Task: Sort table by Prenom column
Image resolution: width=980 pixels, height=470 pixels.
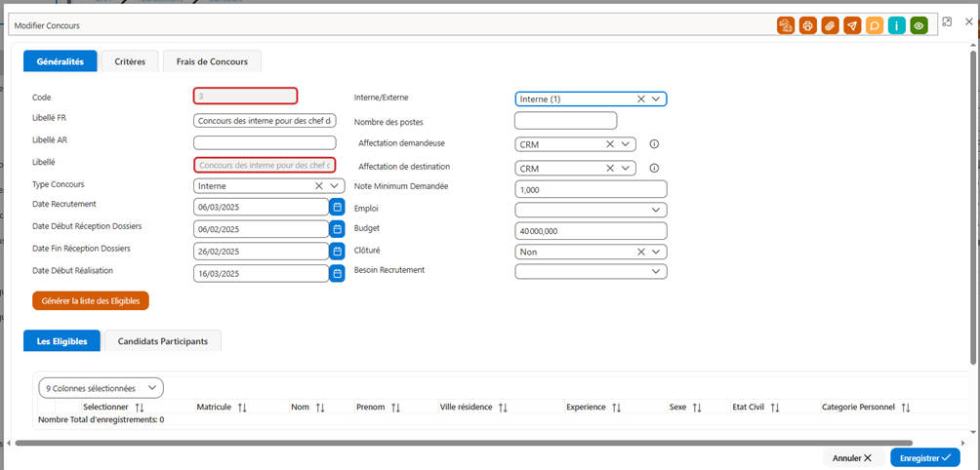Action: [x=395, y=407]
